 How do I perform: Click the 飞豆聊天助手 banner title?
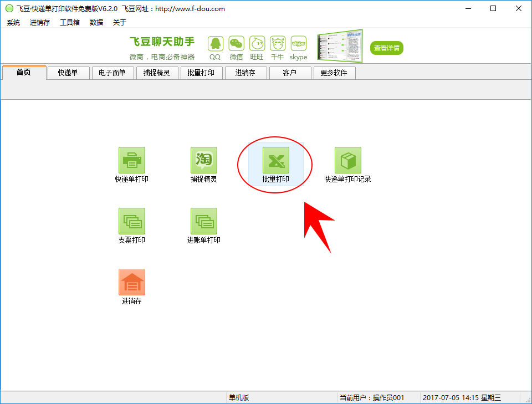pos(162,42)
